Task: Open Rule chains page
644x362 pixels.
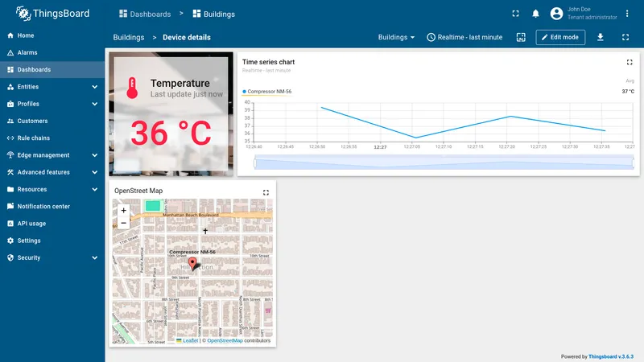Action: point(52,138)
